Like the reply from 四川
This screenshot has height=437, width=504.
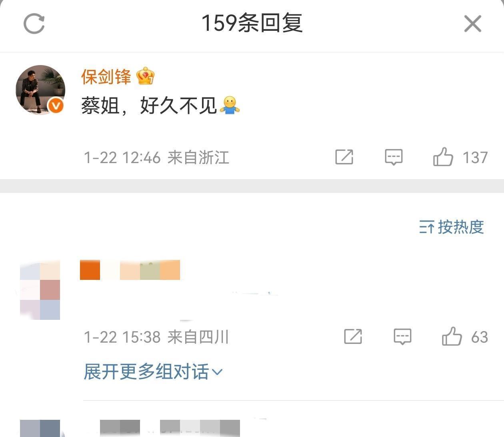tap(452, 336)
